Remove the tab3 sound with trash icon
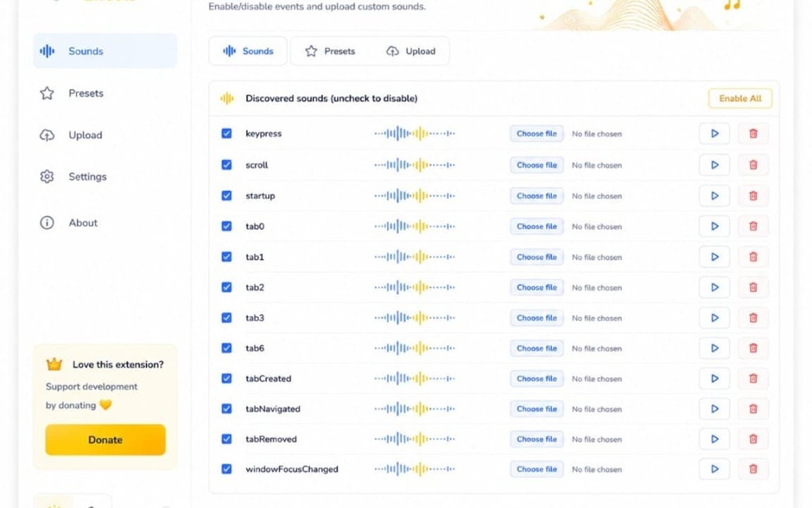The width and height of the screenshot is (812, 508). 753,317
